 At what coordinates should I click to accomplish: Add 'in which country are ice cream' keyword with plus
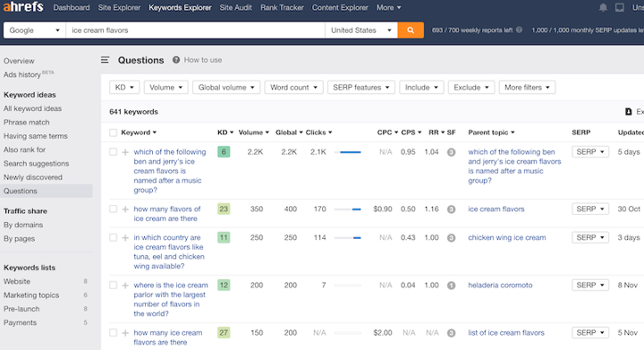[125, 237]
